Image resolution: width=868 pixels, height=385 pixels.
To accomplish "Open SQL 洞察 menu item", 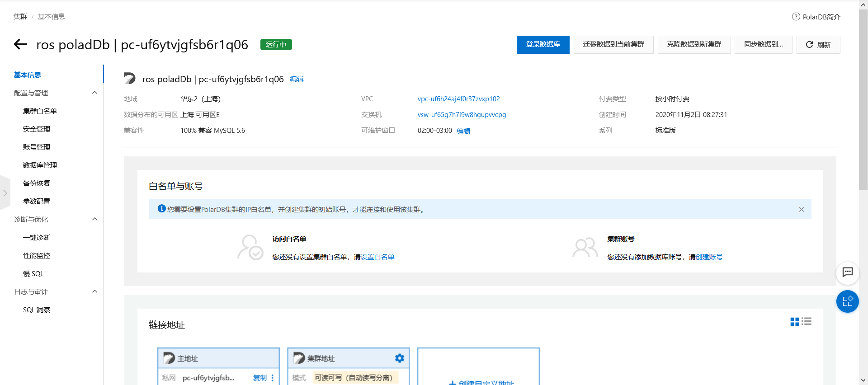I will (x=37, y=310).
